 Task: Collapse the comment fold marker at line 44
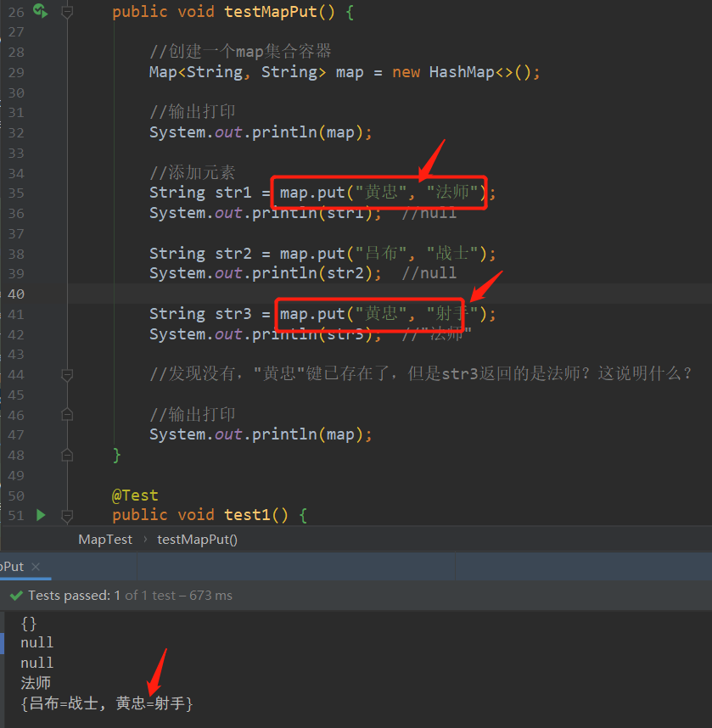pyautogui.click(x=67, y=374)
